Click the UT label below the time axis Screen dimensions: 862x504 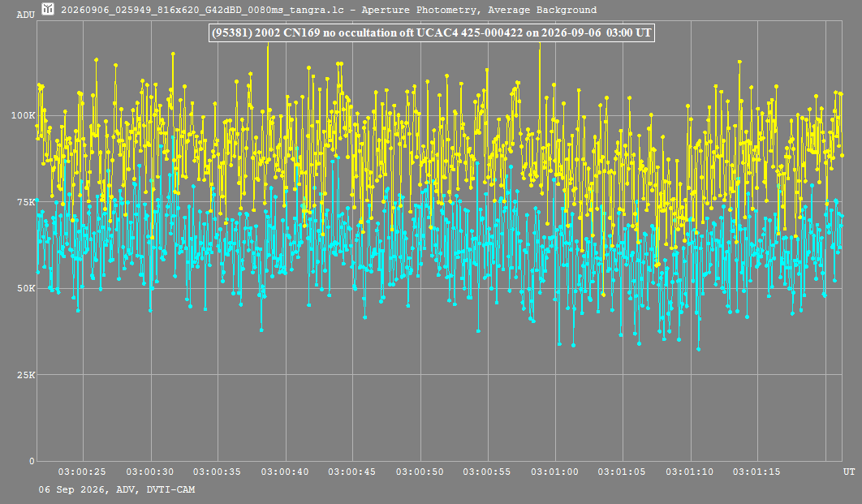pyautogui.click(x=849, y=472)
